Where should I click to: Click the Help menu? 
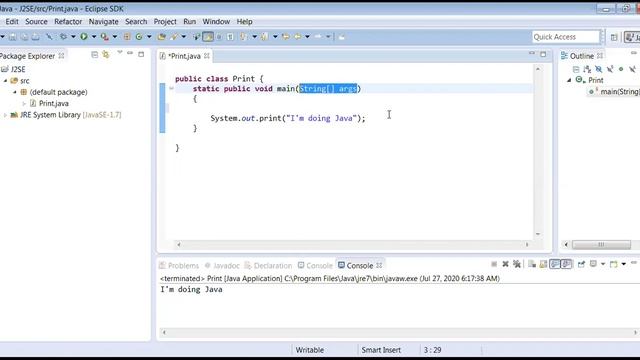(244, 22)
